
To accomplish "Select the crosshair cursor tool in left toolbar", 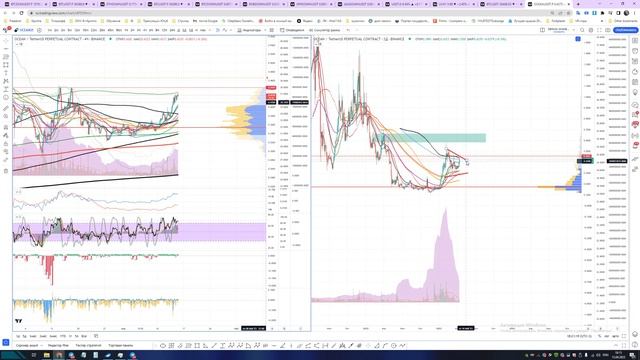I will pos(6,41).
